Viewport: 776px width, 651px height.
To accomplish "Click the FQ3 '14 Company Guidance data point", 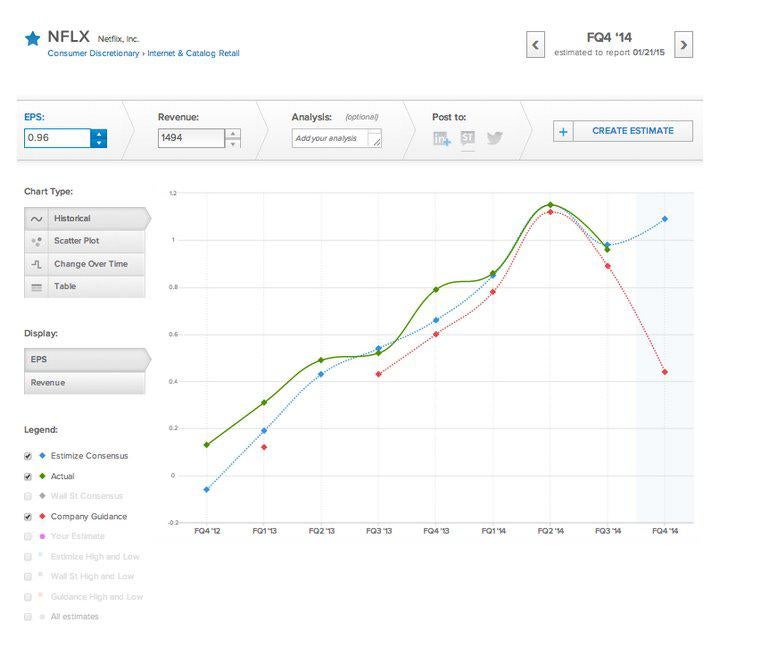I will (608, 266).
